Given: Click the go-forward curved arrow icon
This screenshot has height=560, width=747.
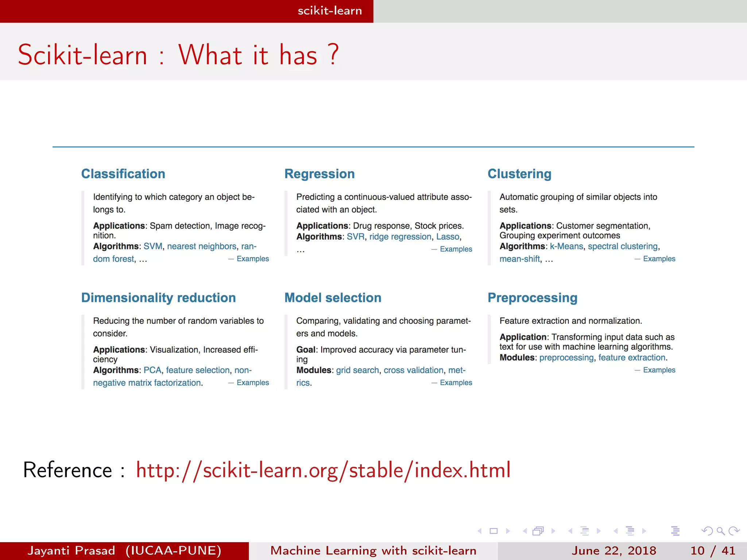Looking at the screenshot, I should coord(734,531).
